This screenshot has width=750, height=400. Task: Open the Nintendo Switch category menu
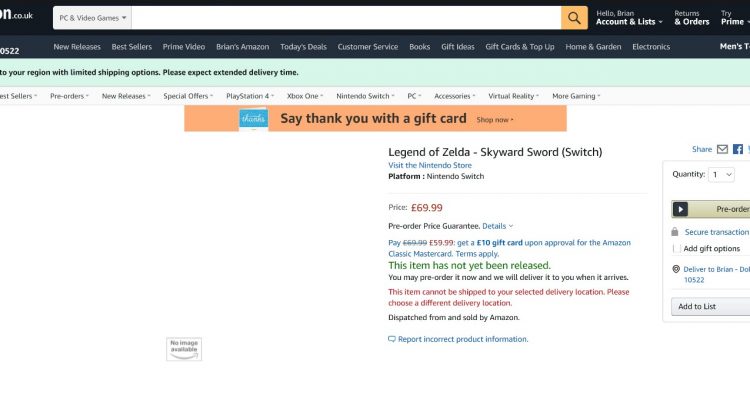tap(365, 96)
